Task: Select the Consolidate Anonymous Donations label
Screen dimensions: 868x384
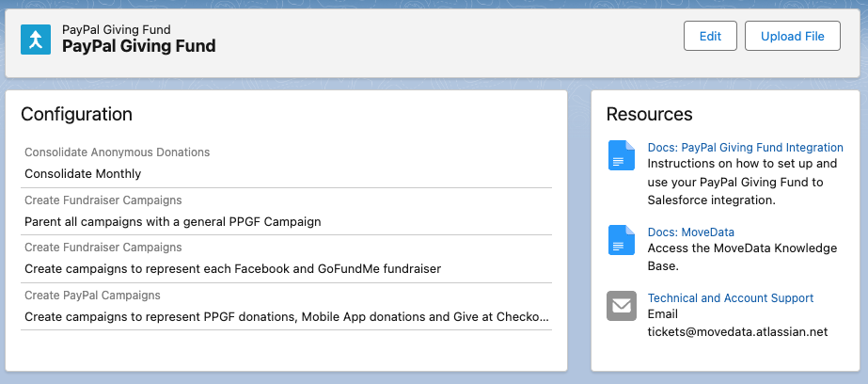Action: [x=117, y=152]
